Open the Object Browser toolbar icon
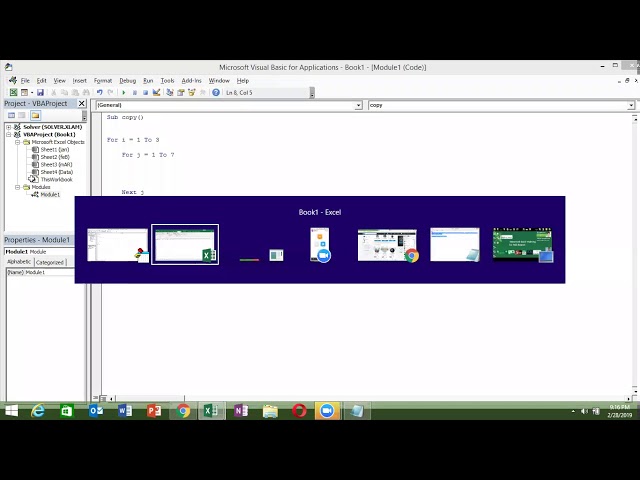 pos(191,93)
